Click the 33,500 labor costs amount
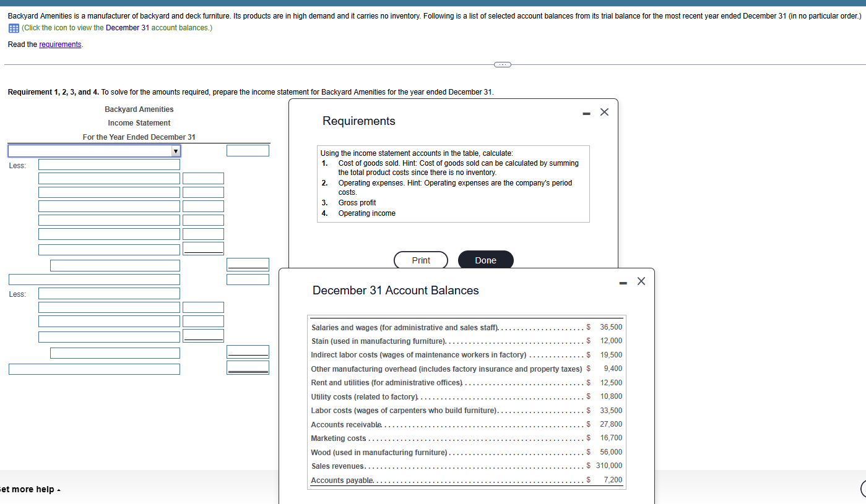 pos(611,411)
